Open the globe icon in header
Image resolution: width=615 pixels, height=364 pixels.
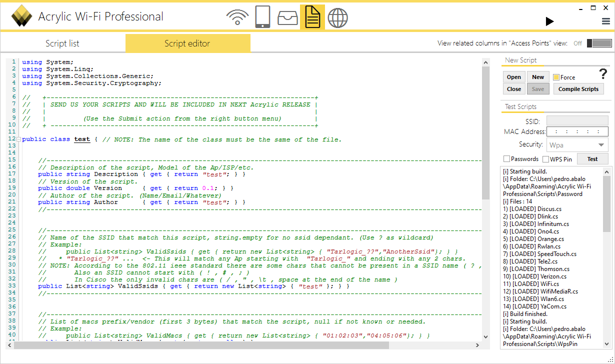337,18
